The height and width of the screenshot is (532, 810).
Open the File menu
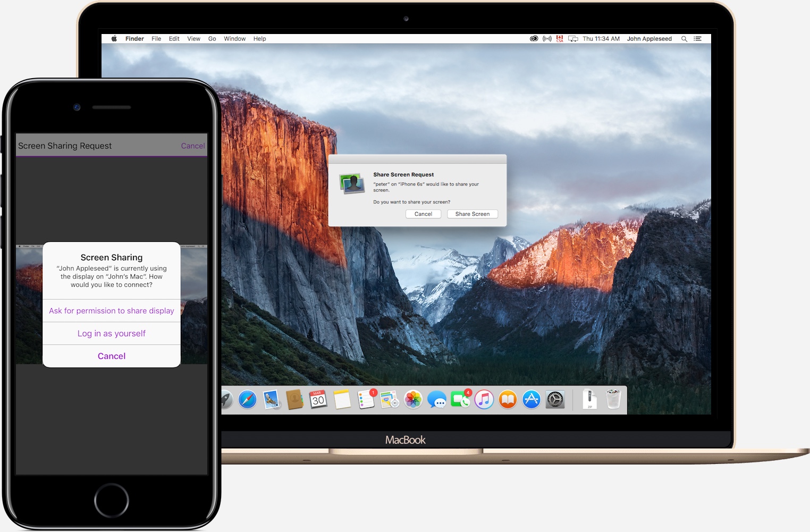click(x=156, y=39)
